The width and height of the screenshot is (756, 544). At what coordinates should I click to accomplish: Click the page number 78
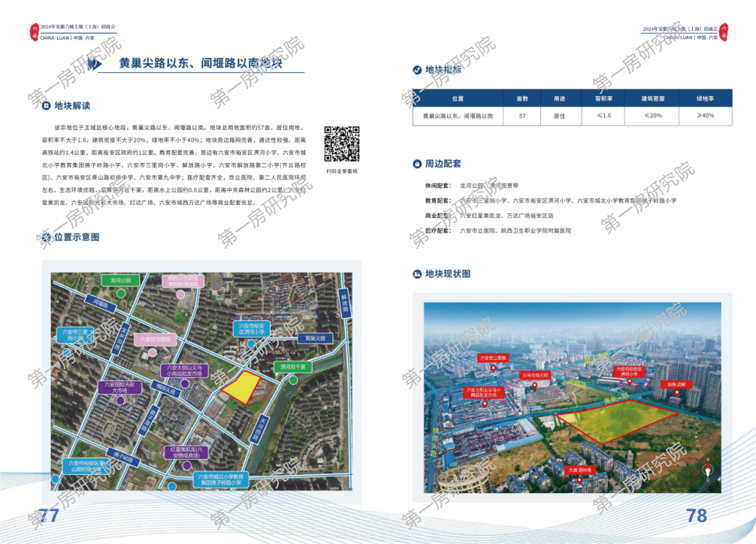[x=697, y=515]
